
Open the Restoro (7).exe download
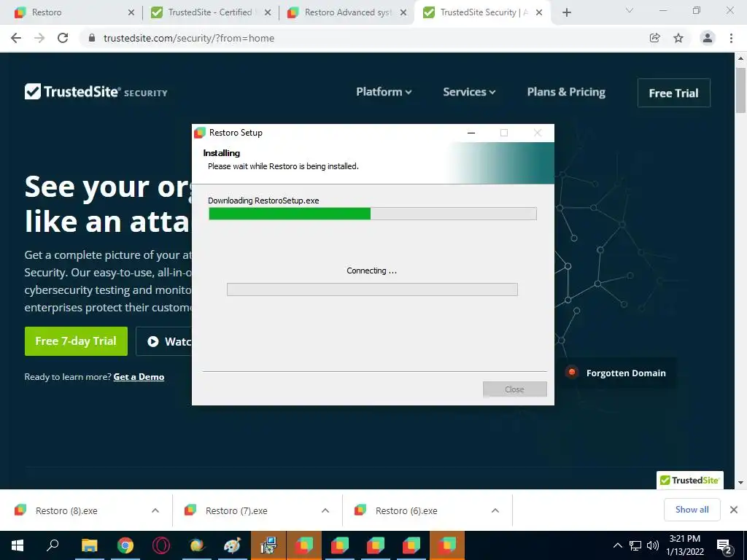click(x=237, y=510)
